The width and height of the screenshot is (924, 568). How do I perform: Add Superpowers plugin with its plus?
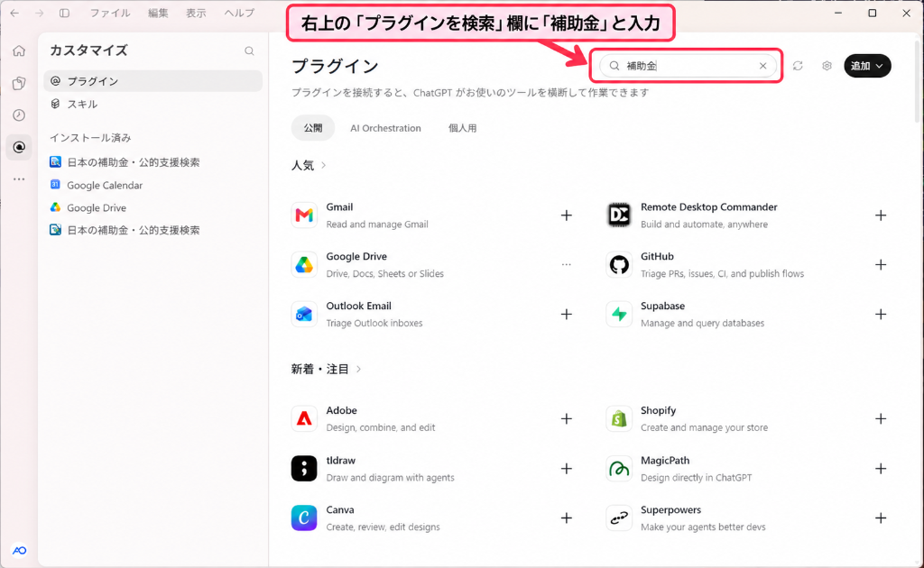click(x=881, y=518)
